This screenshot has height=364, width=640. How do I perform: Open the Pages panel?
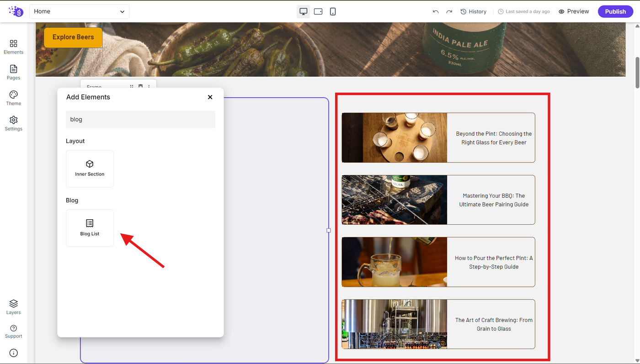click(13, 72)
